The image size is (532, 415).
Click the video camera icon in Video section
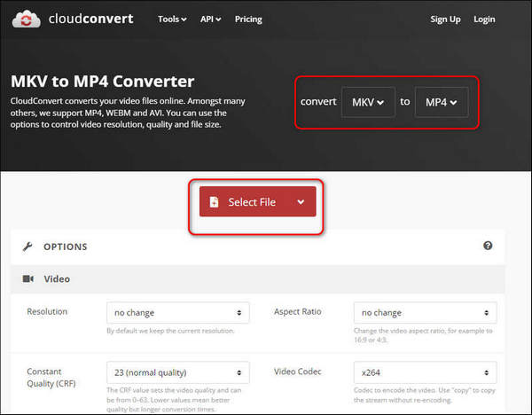[27, 278]
